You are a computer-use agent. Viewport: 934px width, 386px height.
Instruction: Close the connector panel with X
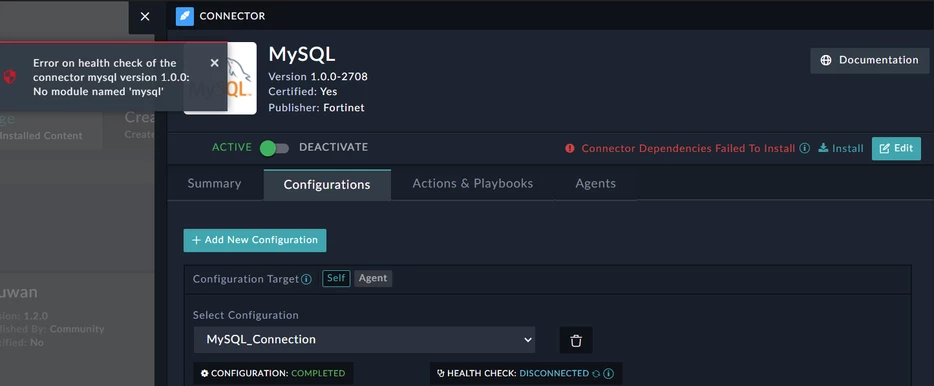[x=145, y=17]
